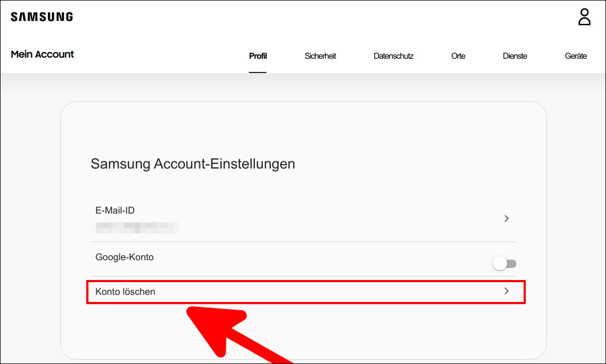Click the Samsung logo
Image resolution: width=606 pixels, height=364 pixels.
[x=42, y=16]
